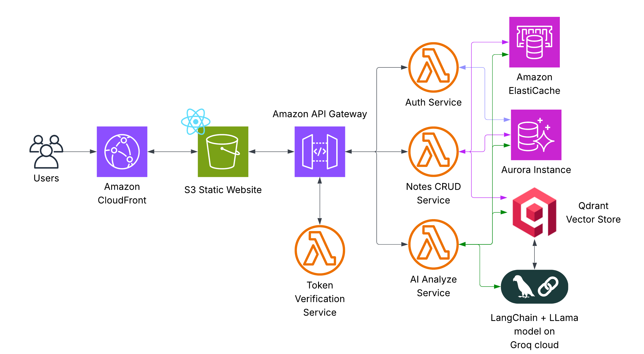Select the Amazon ElastiCache icon
644x354 pixels.
coord(534,42)
